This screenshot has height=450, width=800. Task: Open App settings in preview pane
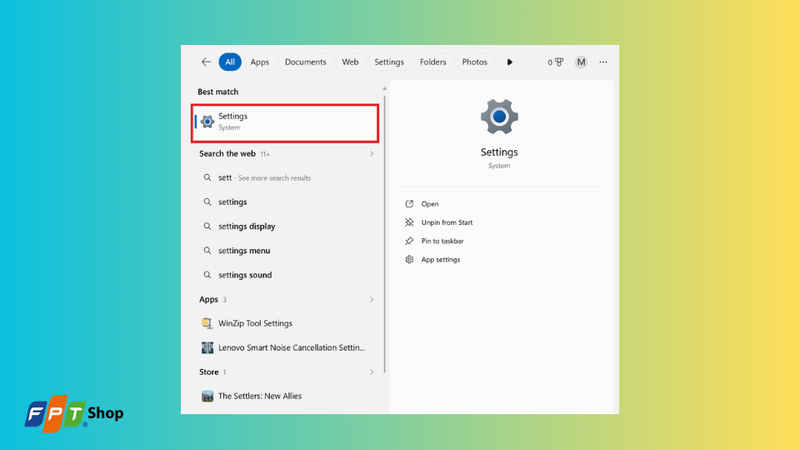440,260
